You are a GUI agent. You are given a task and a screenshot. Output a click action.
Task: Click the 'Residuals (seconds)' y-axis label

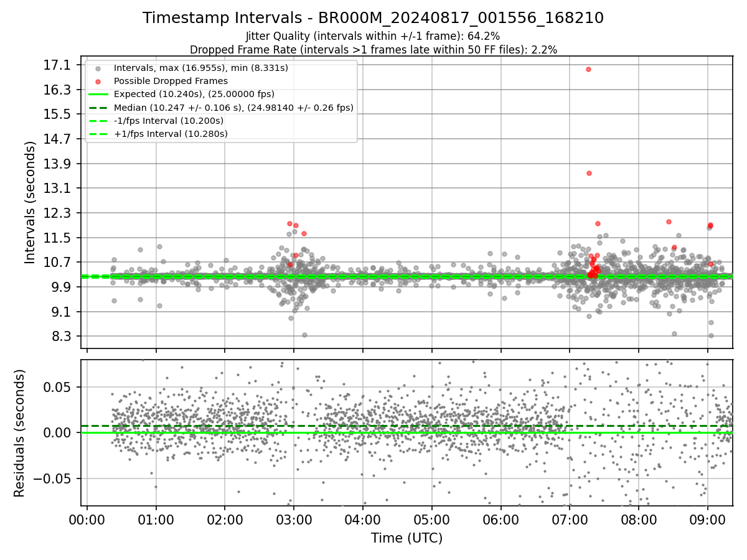tap(19, 433)
